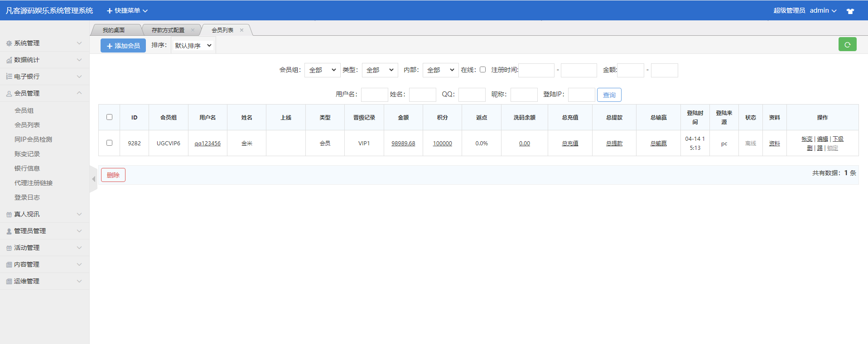Viewport: 868px width, 344px height.
Task: Click the skin theme shirt icon
Action: pos(850,11)
